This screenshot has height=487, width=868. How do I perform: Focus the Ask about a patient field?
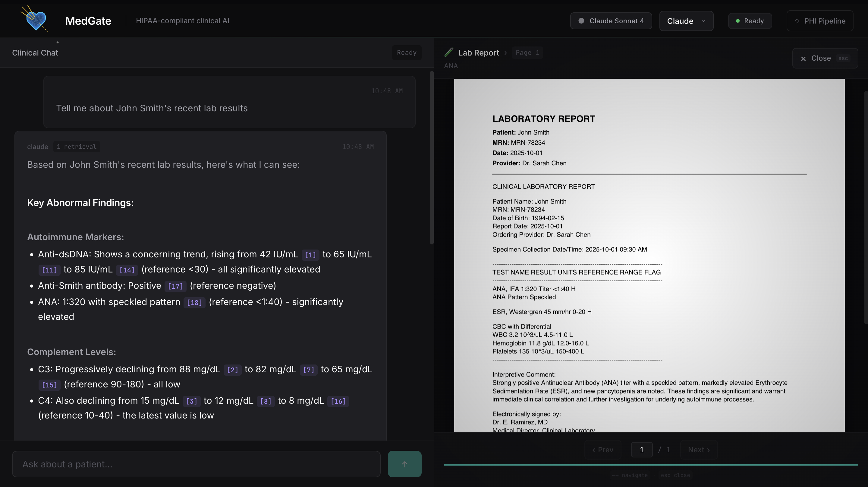(196, 464)
